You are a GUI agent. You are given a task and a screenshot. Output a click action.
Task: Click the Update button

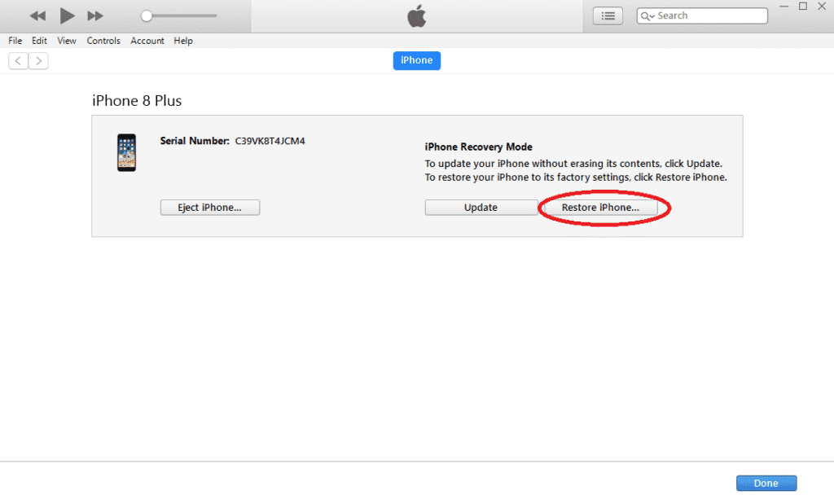481,208
